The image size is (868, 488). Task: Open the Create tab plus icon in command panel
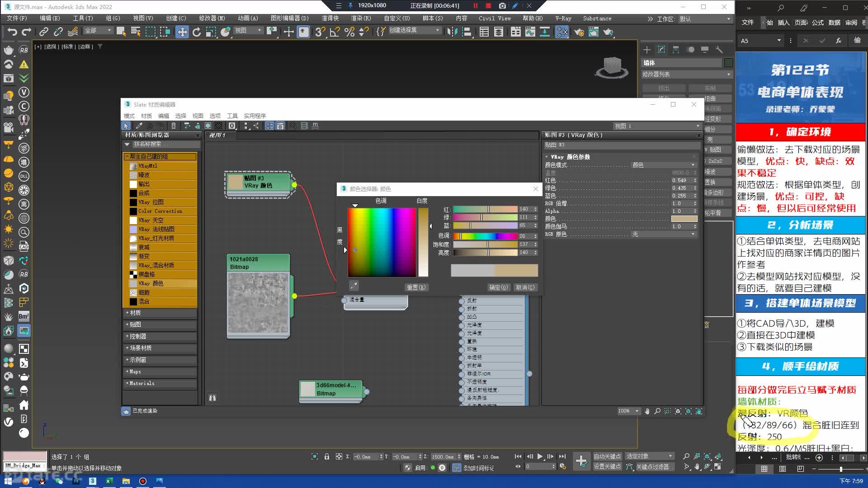coord(647,50)
